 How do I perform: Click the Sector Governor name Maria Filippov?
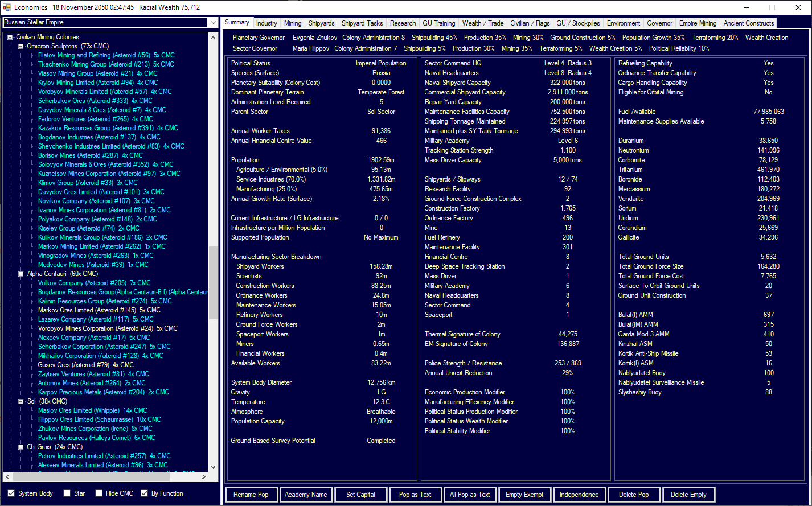tap(311, 48)
